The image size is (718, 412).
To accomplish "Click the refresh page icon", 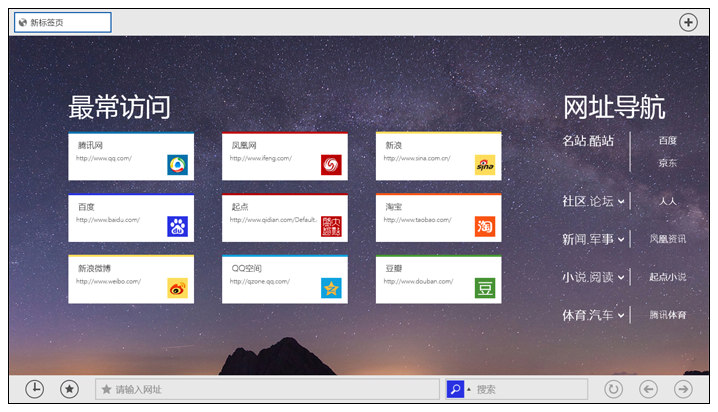I will (x=613, y=389).
